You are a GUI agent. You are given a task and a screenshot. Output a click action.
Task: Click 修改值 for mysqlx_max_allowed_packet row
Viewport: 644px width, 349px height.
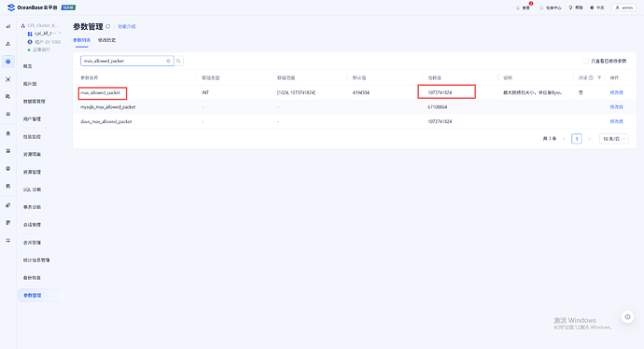617,107
